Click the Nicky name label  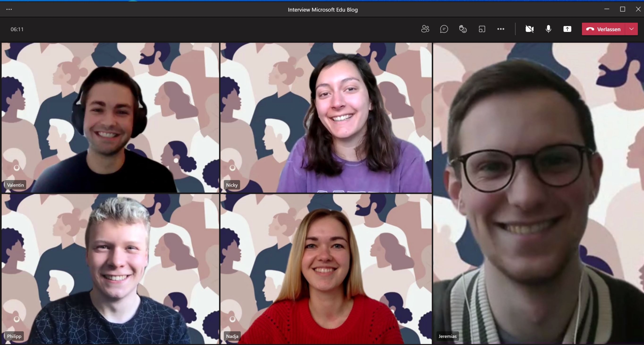point(232,185)
